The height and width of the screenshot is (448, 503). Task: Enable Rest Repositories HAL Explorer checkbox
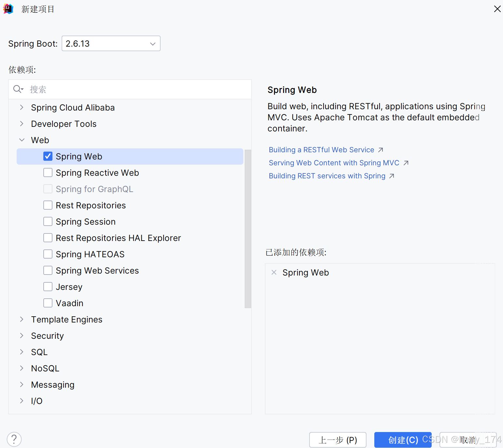point(48,238)
